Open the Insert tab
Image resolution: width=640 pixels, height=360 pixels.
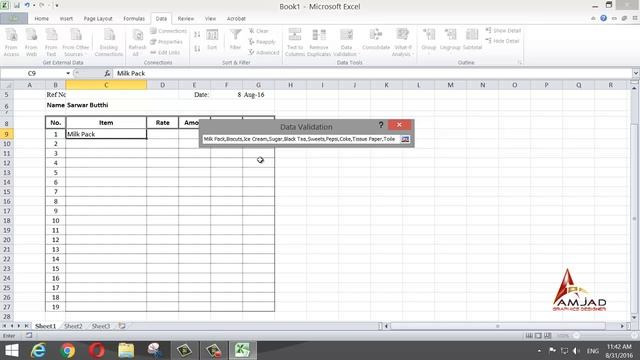click(x=66, y=19)
